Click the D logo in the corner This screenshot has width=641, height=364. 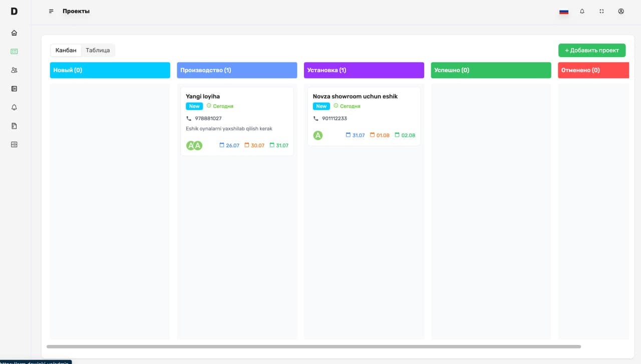(x=14, y=11)
